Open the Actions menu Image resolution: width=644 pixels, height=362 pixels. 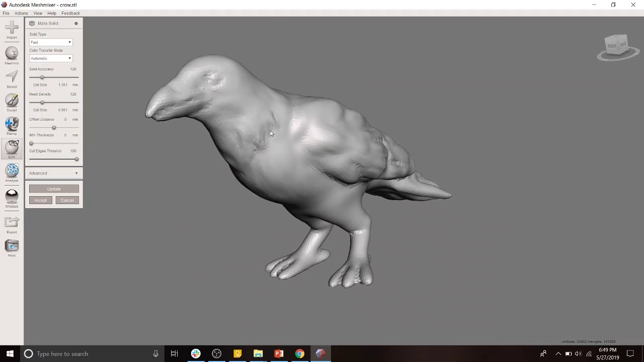[x=21, y=13]
